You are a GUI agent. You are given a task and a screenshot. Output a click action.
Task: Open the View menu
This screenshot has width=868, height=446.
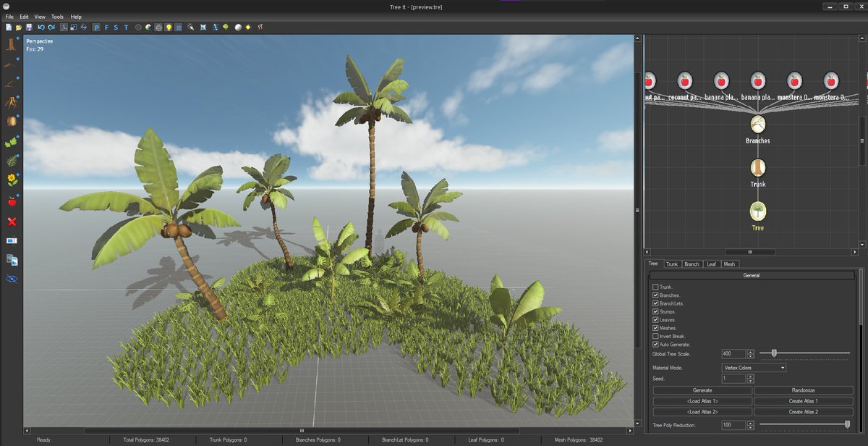click(40, 16)
